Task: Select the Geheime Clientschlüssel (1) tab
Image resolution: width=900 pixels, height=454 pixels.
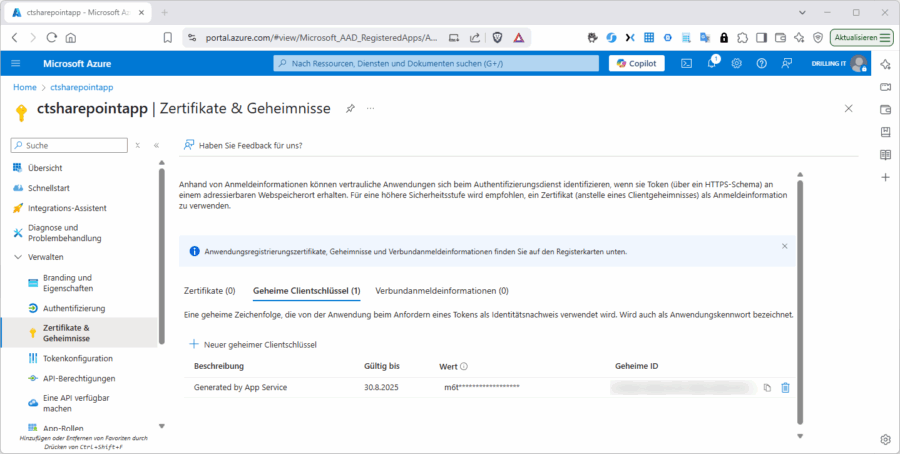Action: point(307,291)
